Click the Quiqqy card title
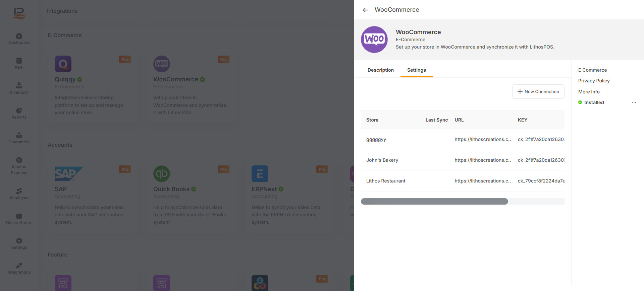Image resolution: width=644 pixels, height=291 pixels. 65,79
